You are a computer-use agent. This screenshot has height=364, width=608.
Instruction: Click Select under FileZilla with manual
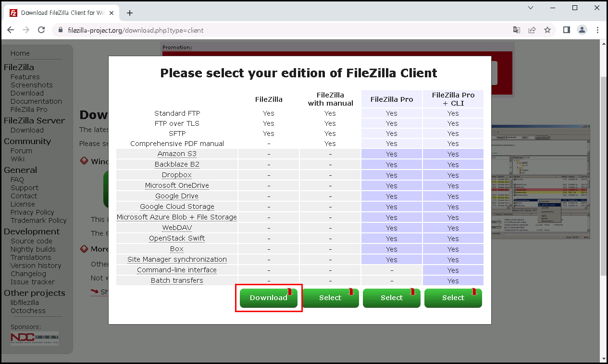(x=330, y=298)
